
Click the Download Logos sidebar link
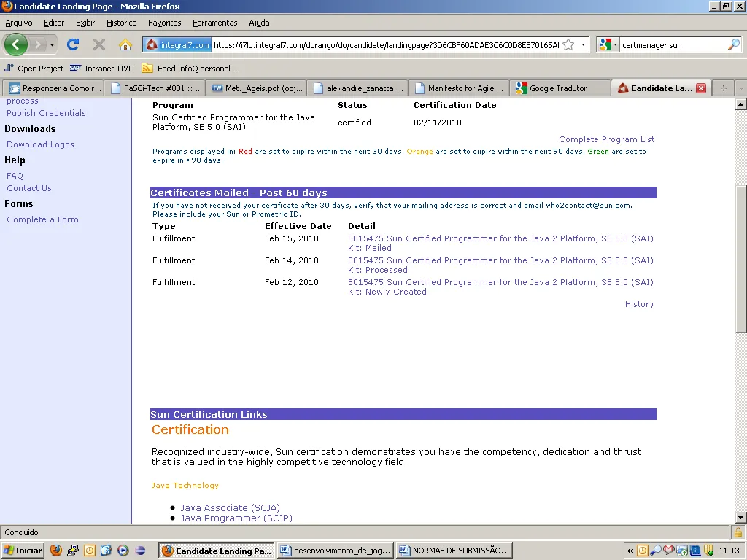41,144
